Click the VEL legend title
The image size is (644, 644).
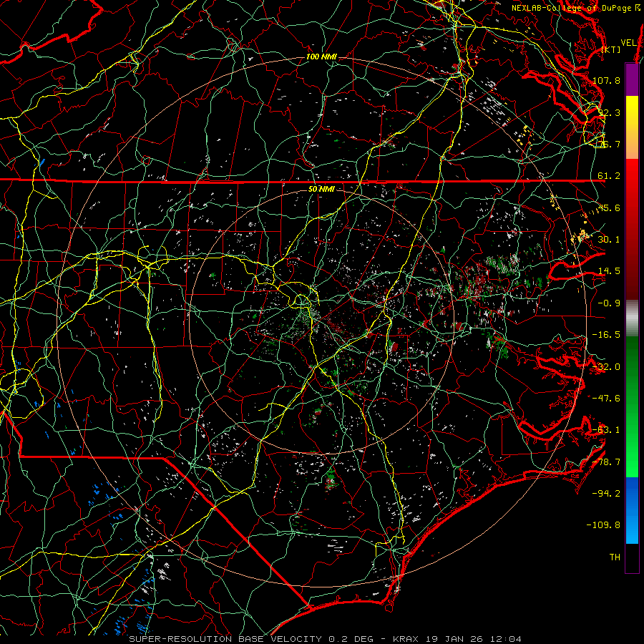(x=628, y=43)
